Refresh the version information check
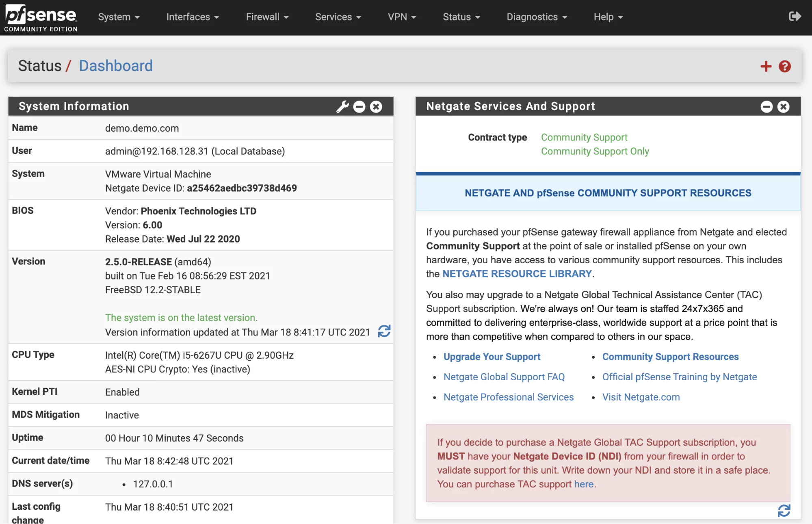 click(384, 331)
